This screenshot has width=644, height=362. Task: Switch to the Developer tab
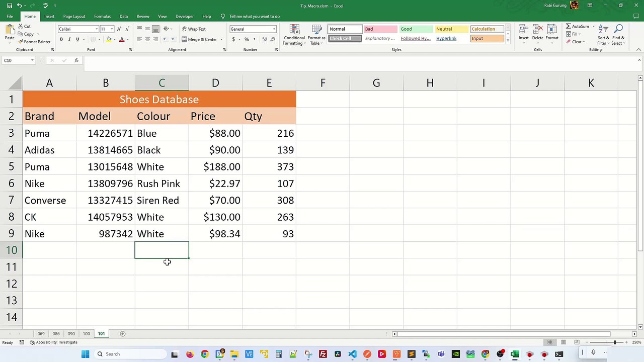pyautogui.click(x=185, y=16)
